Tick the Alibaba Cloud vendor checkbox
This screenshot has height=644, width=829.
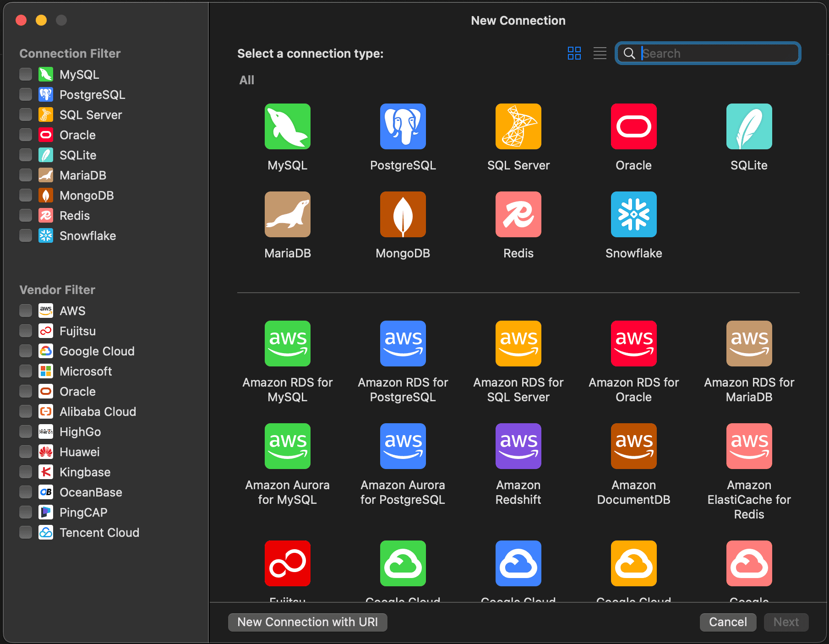(x=26, y=411)
